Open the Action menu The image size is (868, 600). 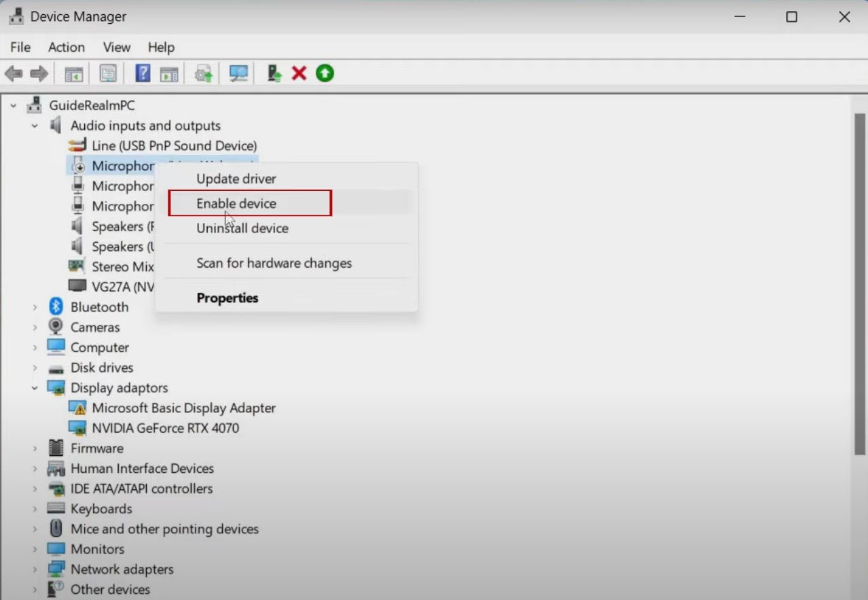click(x=65, y=47)
